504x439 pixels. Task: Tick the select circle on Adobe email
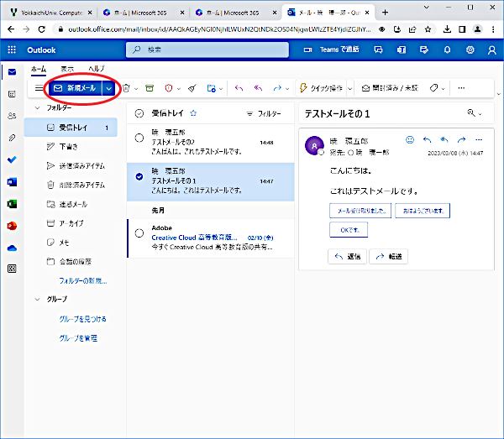tap(139, 233)
